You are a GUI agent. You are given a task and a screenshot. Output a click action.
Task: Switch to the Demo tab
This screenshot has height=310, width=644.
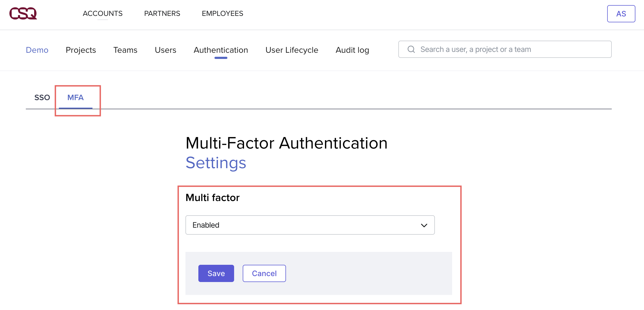pyautogui.click(x=37, y=50)
